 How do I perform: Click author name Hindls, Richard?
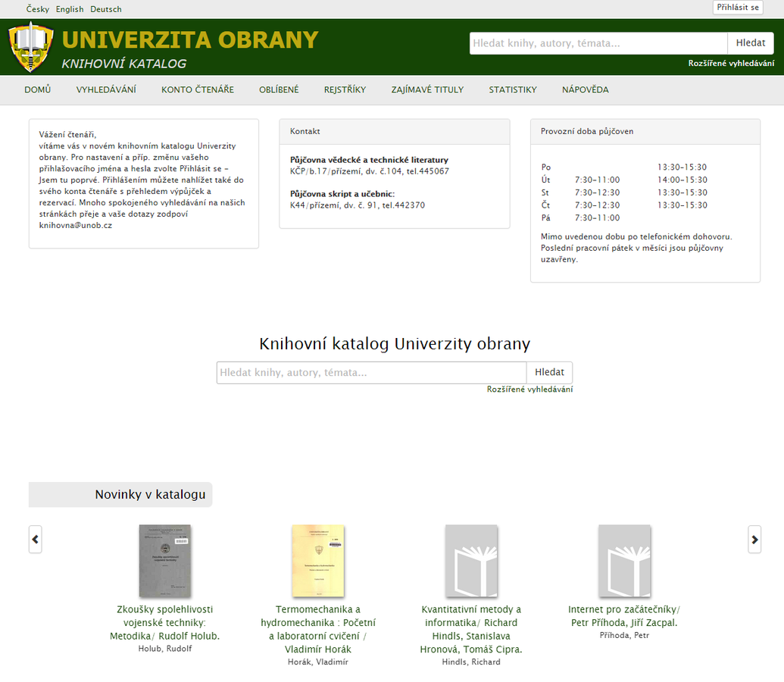471,662
